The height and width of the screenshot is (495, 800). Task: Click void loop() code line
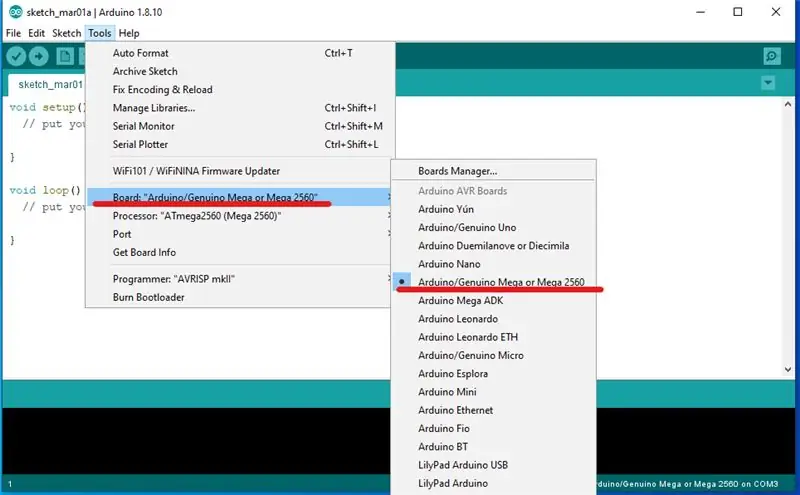[45, 190]
